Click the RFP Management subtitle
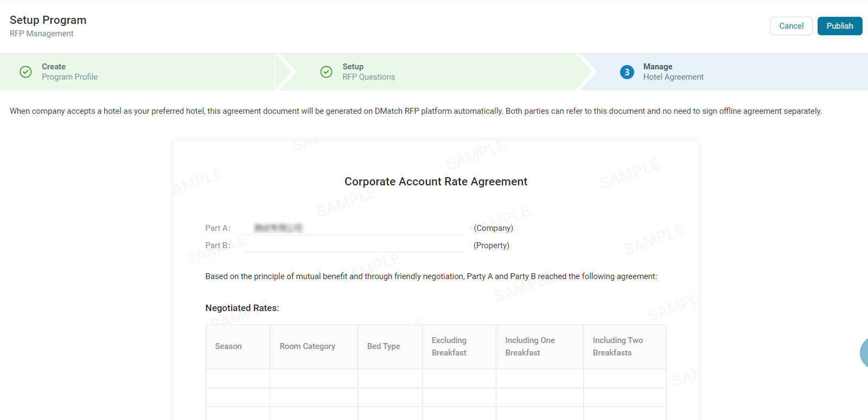 pyautogui.click(x=42, y=34)
